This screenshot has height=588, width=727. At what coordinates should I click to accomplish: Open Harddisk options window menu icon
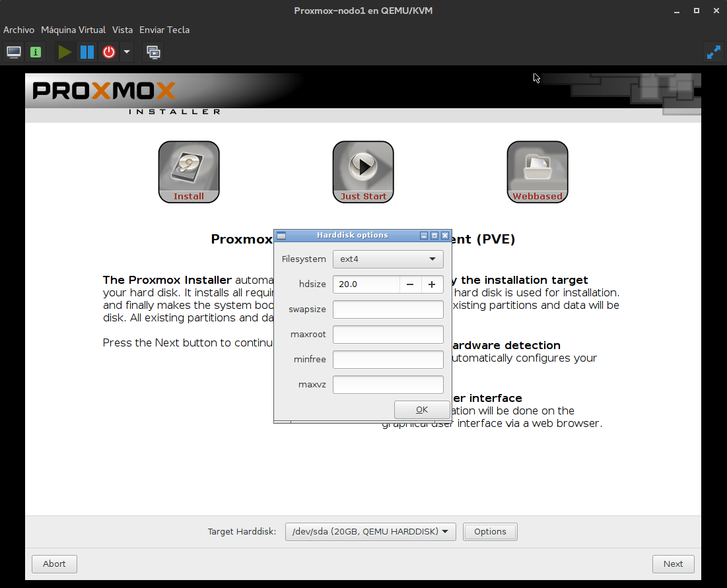(281, 236)
